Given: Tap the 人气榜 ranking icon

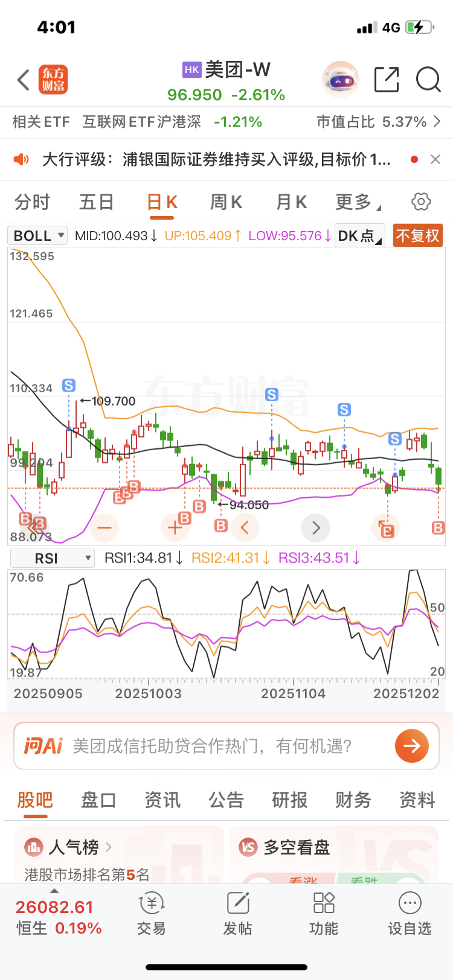Looking at the screenshot, I should coord(34,847).
